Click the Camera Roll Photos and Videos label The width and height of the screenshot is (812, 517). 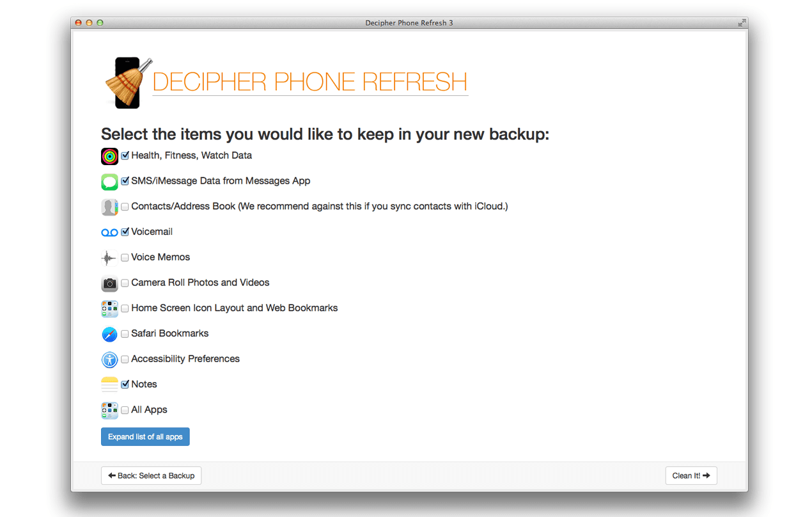click(x=200, y=283)
